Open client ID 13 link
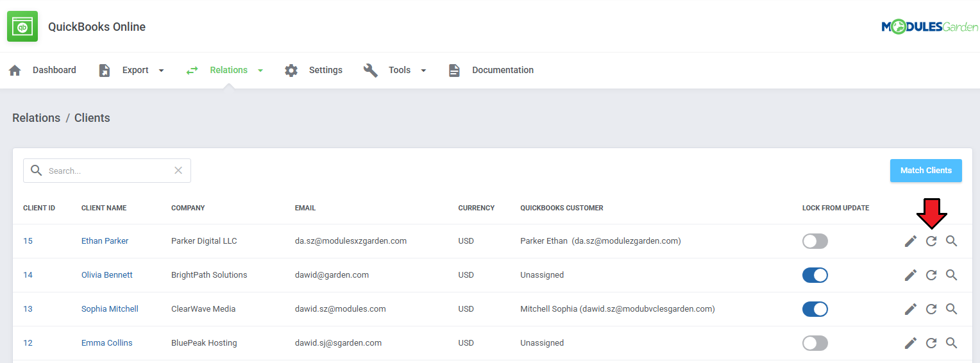 pos(28,309)
